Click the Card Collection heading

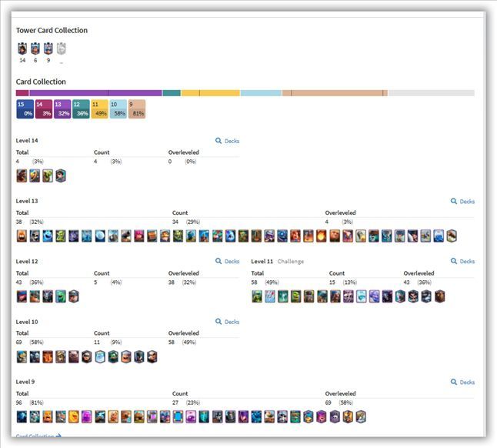pyautogui.click(x=41, y=82)
